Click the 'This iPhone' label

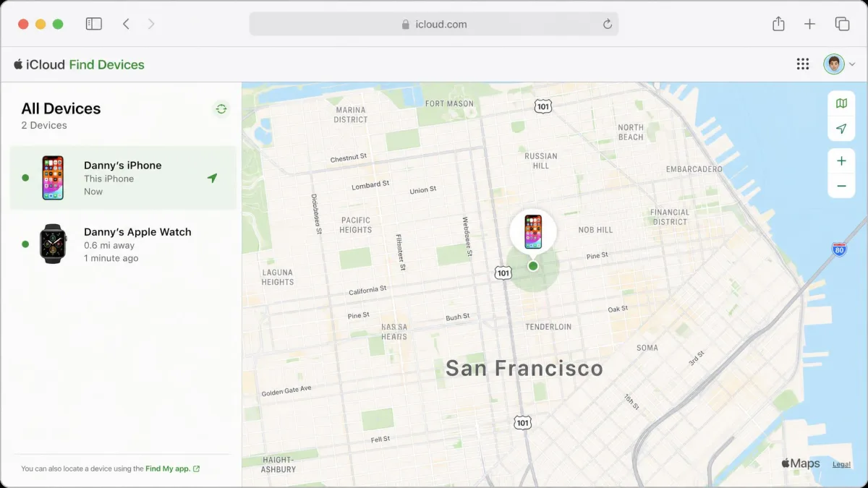point(109,179)
